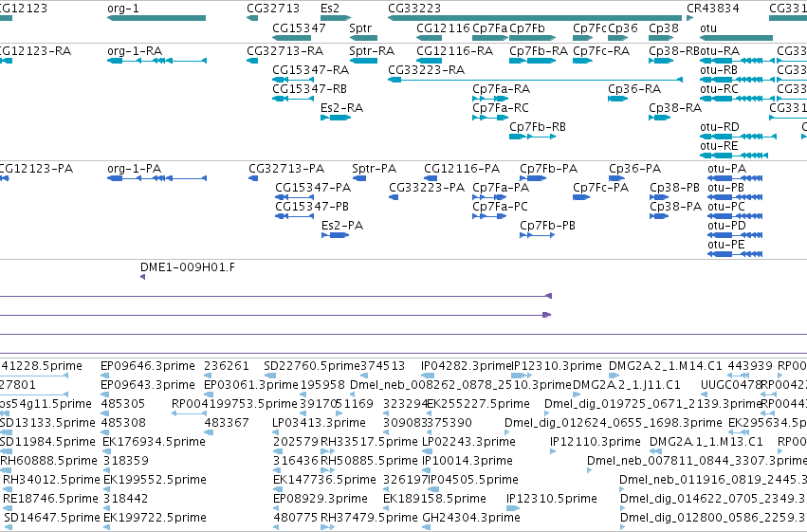Click the GH24304.3prime EST

(426, 527)
